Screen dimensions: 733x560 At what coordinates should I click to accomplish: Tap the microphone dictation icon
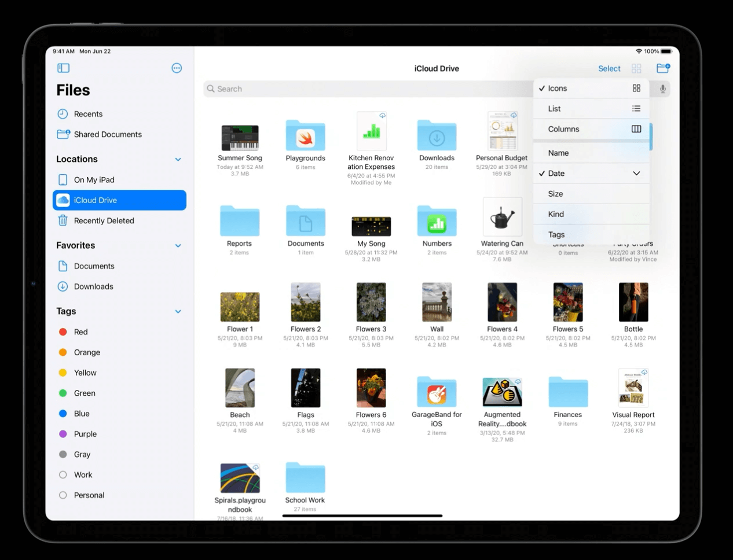click(x=662, y=89)
